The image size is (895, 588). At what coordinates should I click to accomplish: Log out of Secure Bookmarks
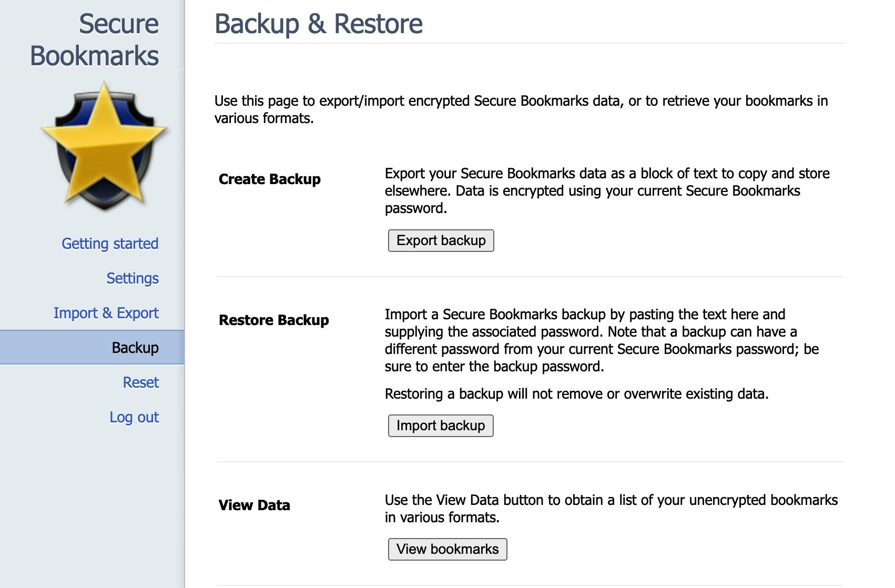(x=134, y=417)
